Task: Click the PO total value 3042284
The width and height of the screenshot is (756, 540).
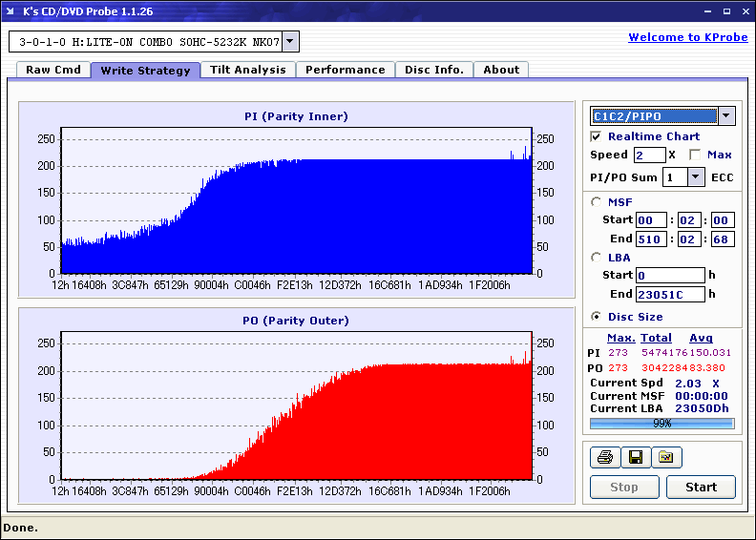Action: [x=664, y=368]
